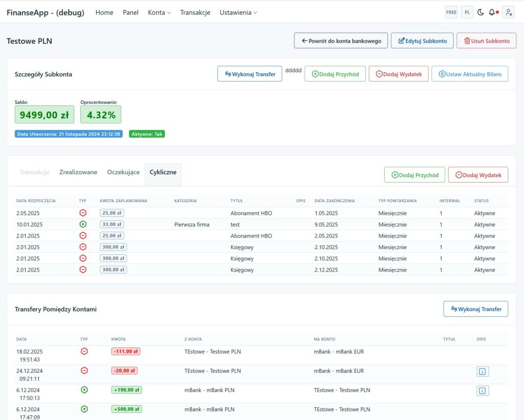
Task: Click the 4.32% interest rate box
Action: tap(101, 115)
